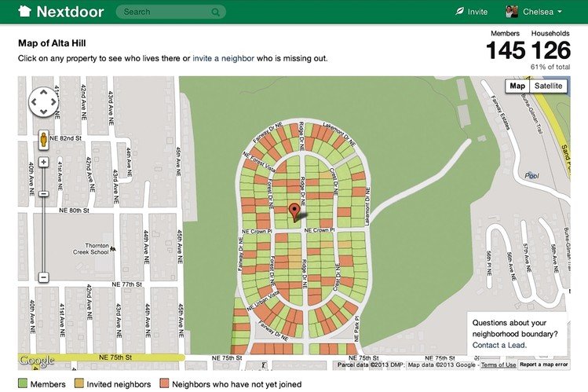588x392 pixels.
Task: Switch to the Satellite view
Action: [x=548, y=86]
